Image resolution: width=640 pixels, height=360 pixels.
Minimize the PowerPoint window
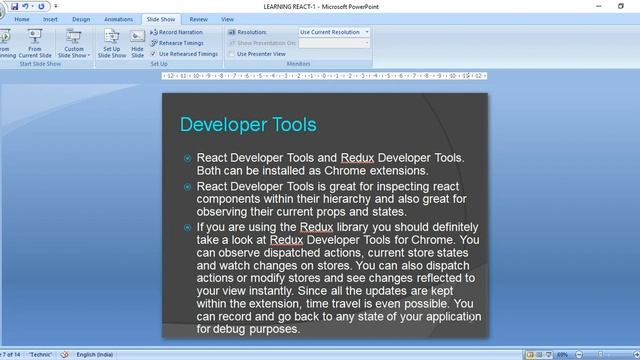point(598,6)
